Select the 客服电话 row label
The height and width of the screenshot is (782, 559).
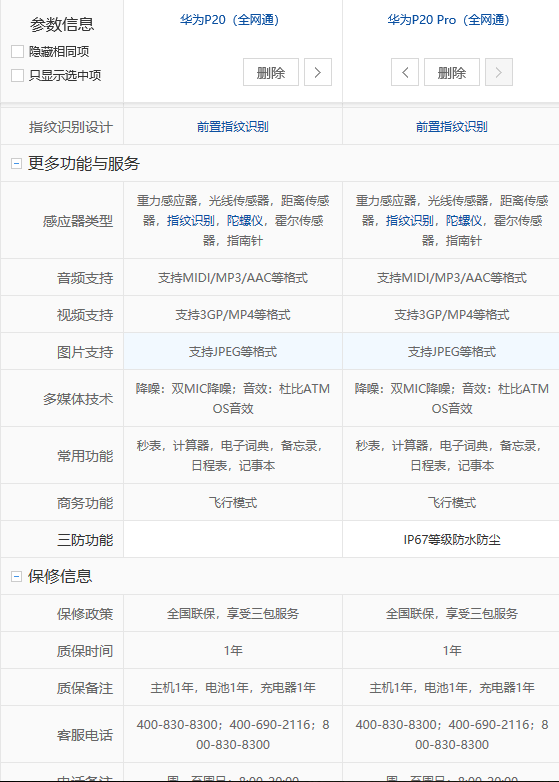click(85, 735)
